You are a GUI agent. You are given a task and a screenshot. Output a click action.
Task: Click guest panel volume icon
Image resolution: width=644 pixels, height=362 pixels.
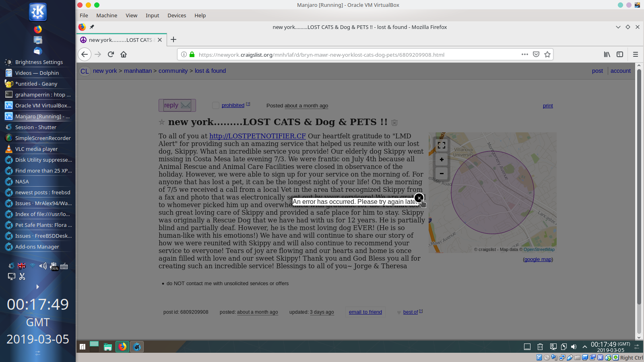pos(574,347)
